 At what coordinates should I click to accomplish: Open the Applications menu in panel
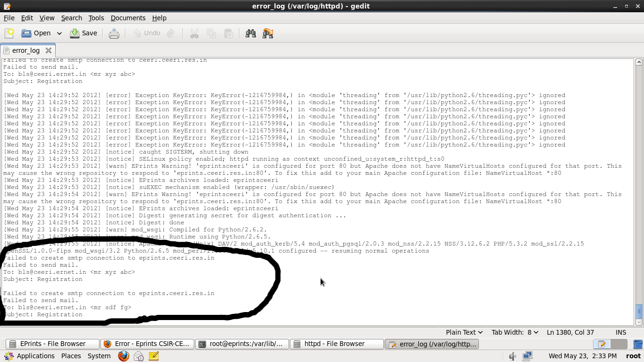30,356
